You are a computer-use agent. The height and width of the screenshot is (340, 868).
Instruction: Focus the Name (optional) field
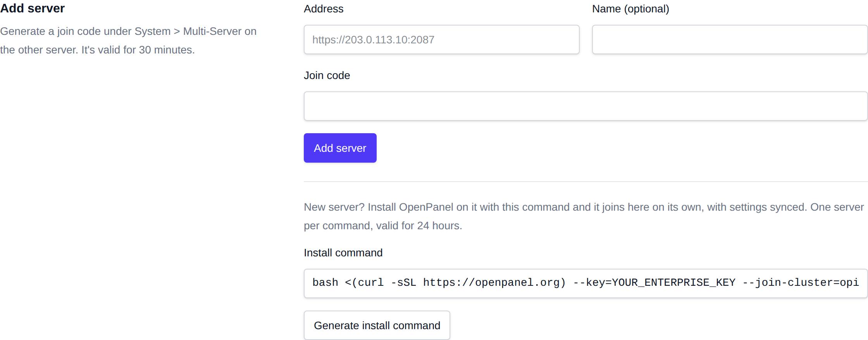click(x=730, y=39)
